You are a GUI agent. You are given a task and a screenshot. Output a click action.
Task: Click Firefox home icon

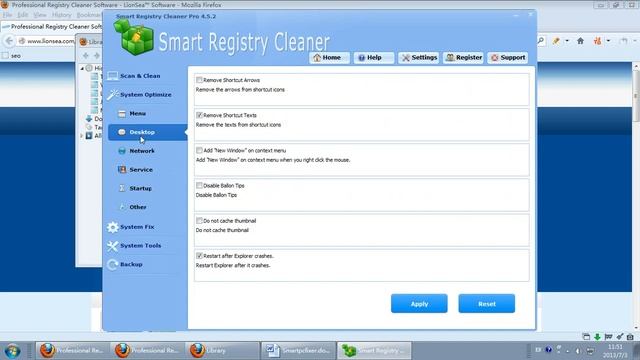click(x=580, y=41)
